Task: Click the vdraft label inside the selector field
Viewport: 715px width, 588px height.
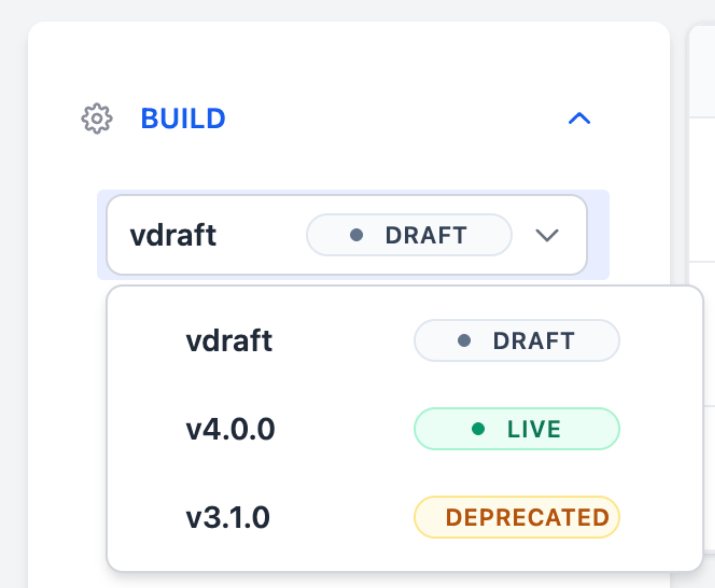Action: (173, 235)
